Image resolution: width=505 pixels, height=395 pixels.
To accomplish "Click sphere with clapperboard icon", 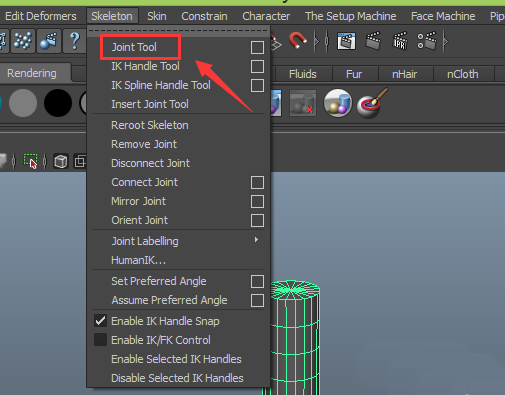I will 49,41.
